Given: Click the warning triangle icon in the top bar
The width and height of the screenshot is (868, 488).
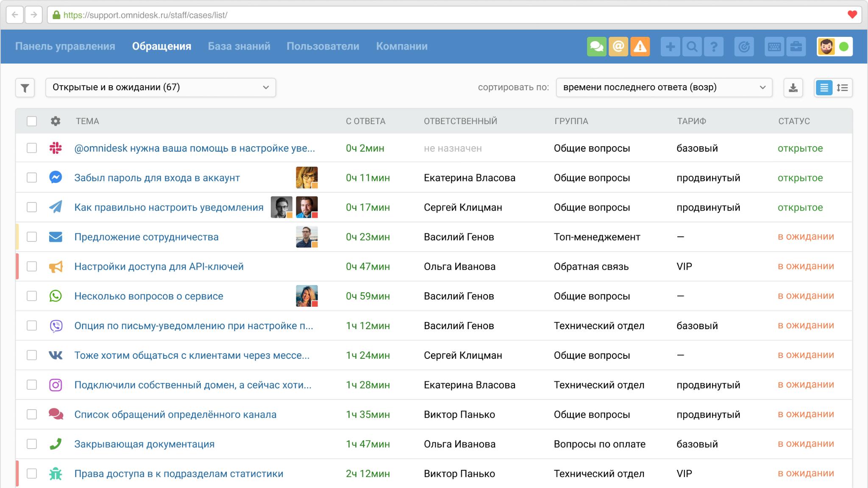Looking at the screenshot, I should click(x=640, y=47).
